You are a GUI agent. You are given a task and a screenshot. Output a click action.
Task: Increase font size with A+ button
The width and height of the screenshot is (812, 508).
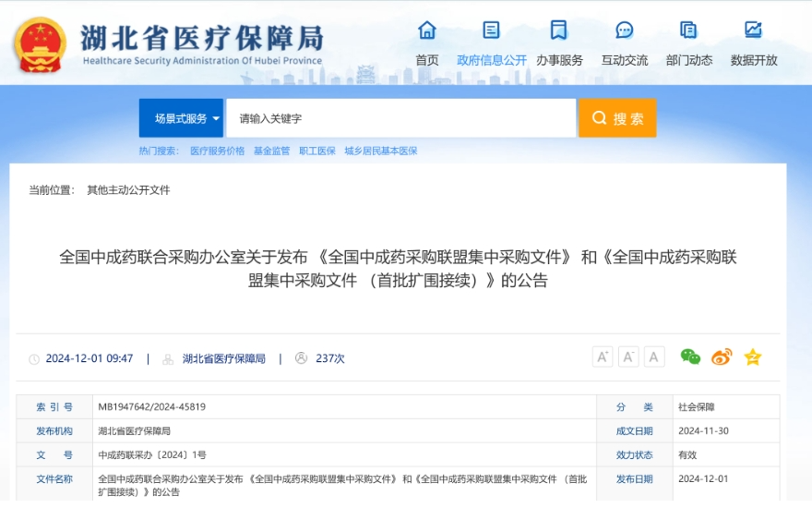pyautogui.click(x=603, y=357)
